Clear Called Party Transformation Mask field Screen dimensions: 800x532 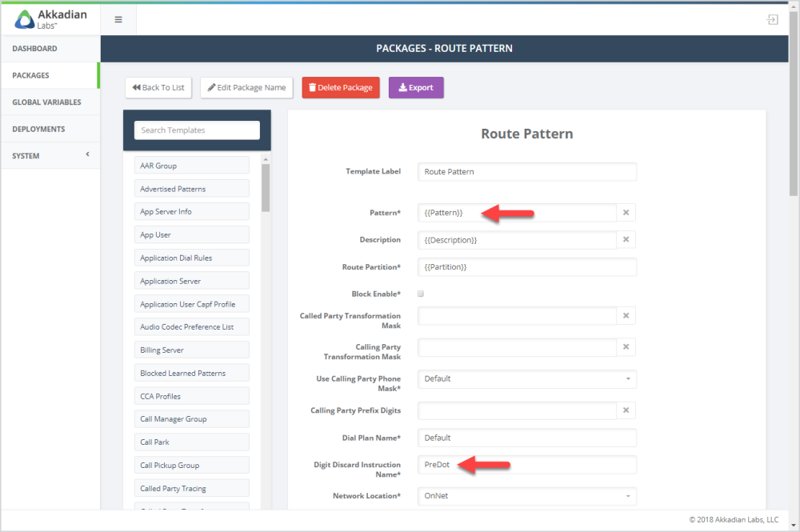[626, 316]
